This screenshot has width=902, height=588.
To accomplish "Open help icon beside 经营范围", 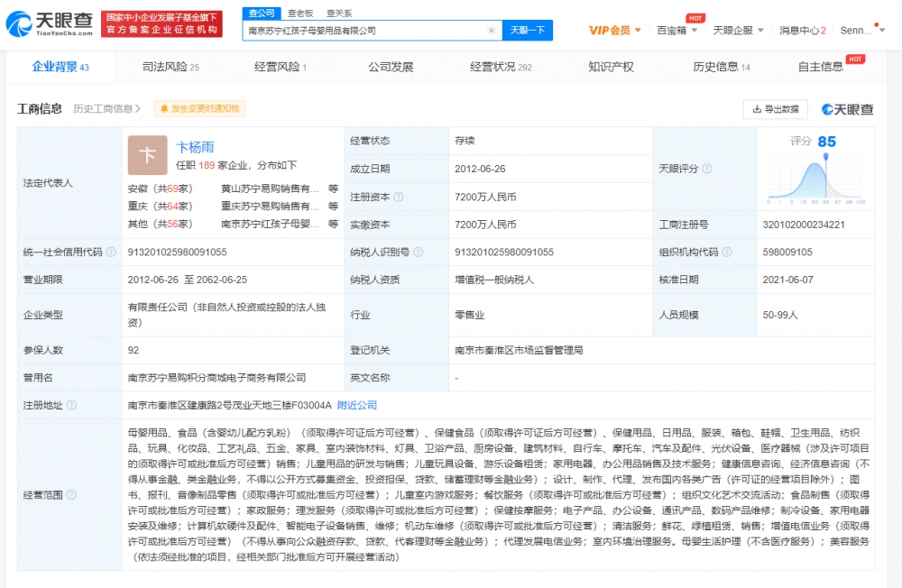I will coord(71,495).
